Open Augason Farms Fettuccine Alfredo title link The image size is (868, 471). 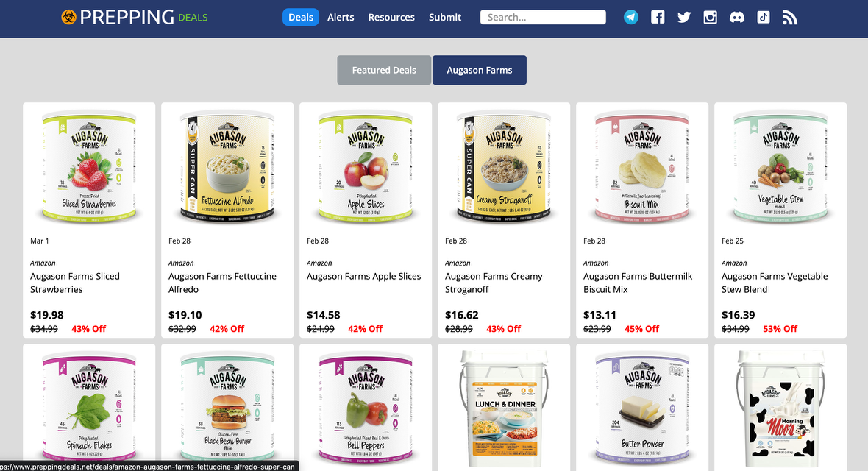pyautogui.click(x=222, y=283)
